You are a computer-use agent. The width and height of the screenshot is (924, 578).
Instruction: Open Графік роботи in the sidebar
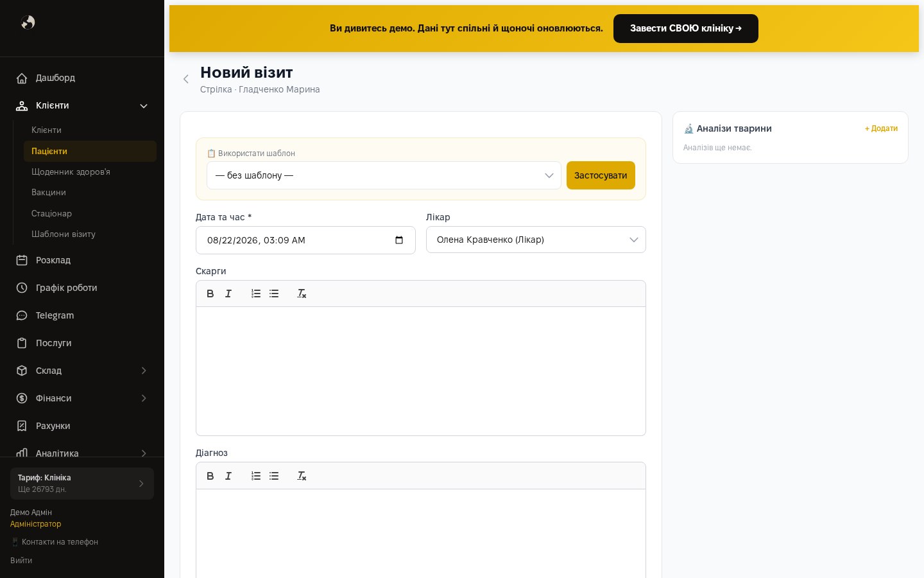tap(82, 288)
